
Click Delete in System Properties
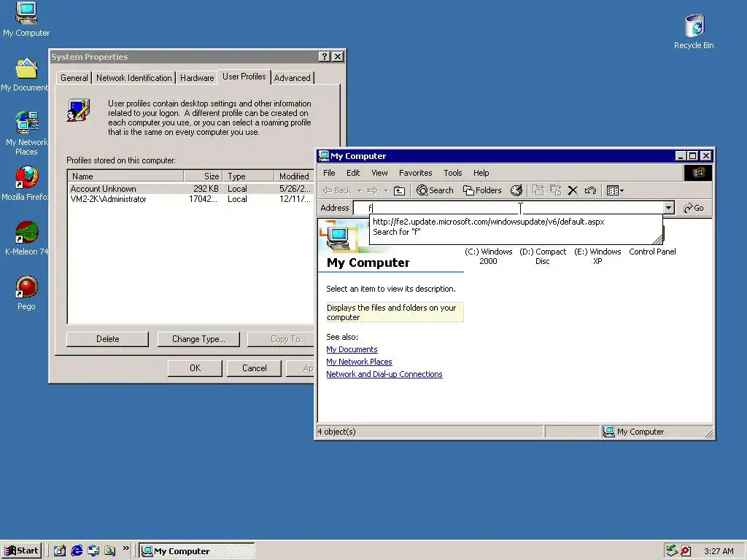[108, 339]
